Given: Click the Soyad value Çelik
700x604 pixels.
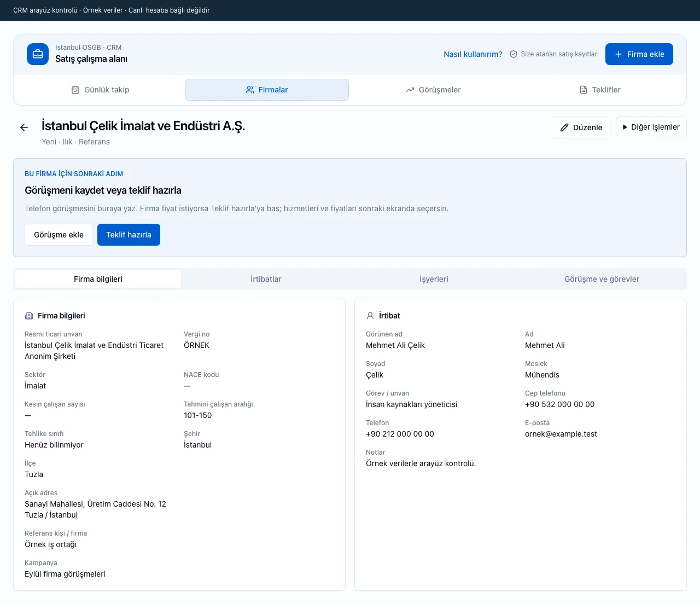Looking at the screenshot, I should point(375,375).
